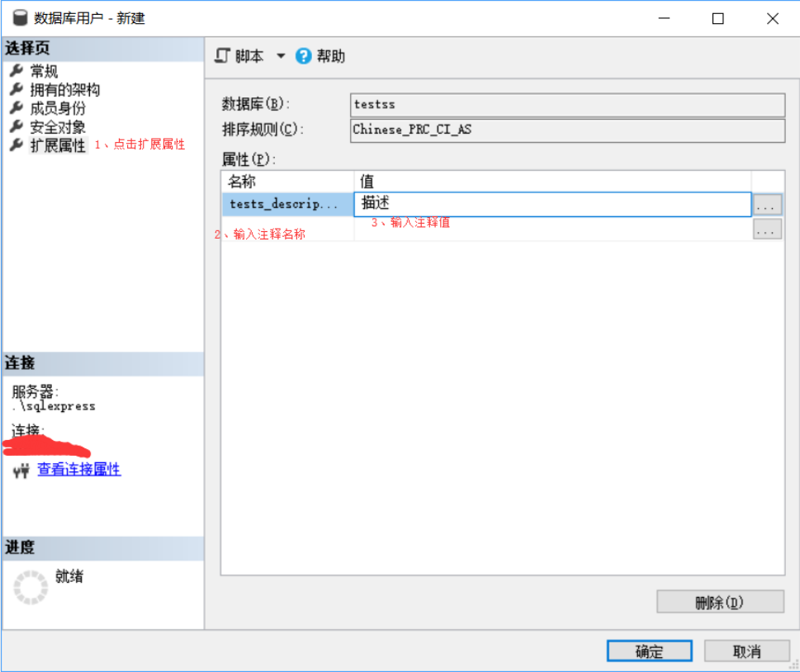Click inside the 描述 value input field
800x672 pixels.
point(553,203)
